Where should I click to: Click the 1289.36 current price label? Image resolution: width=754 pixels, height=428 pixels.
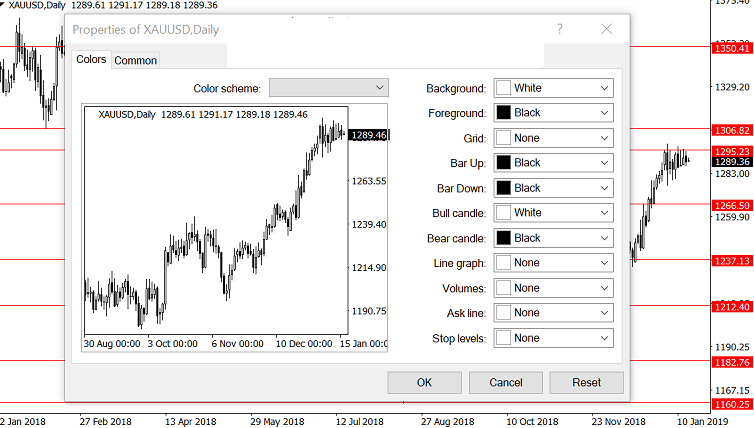pos(732,162)
